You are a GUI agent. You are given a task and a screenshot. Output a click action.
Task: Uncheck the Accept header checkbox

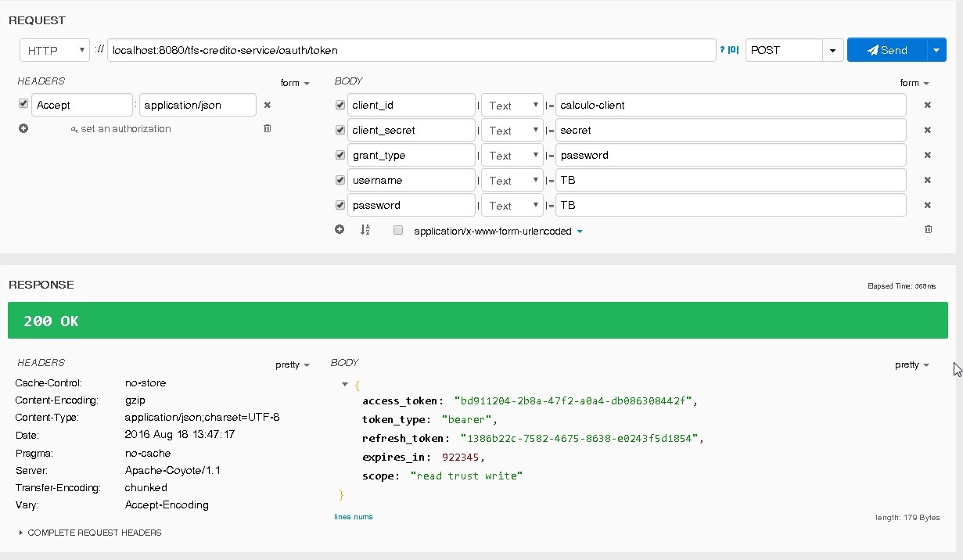click(23, 104)
